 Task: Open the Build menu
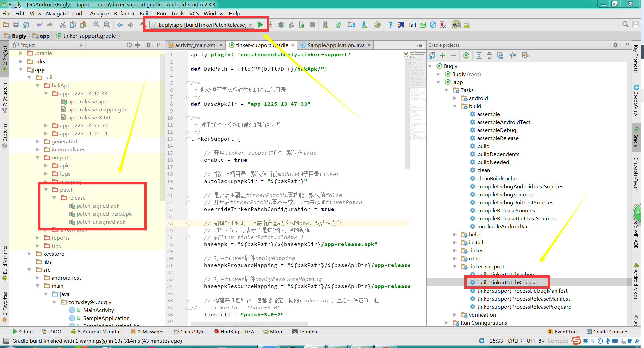[145, 13]
